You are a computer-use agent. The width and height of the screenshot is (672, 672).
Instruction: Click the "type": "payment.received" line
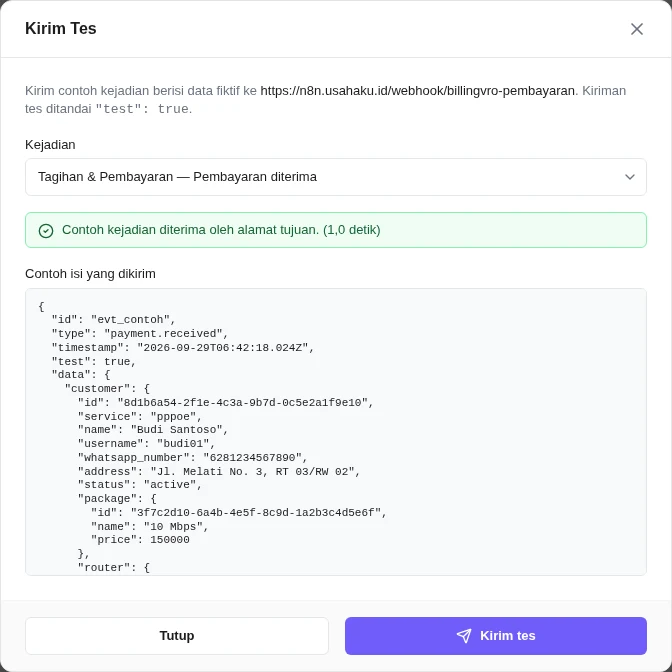[x=140, y=333]
